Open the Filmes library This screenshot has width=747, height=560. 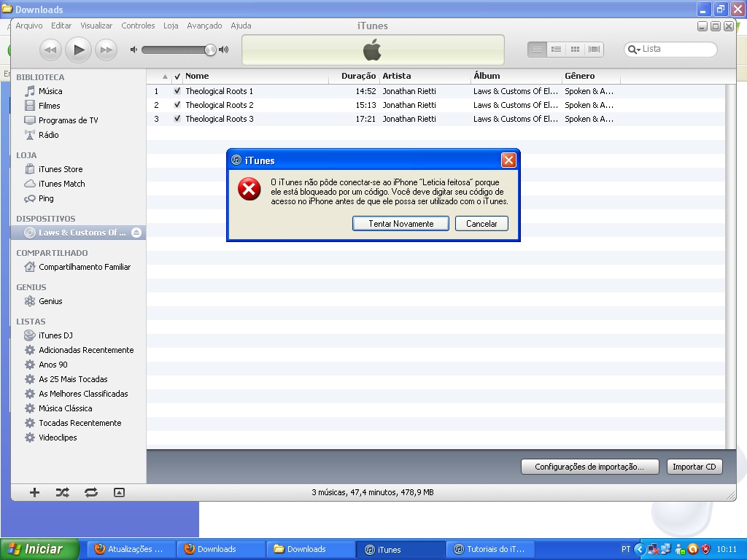coord(49,106)
